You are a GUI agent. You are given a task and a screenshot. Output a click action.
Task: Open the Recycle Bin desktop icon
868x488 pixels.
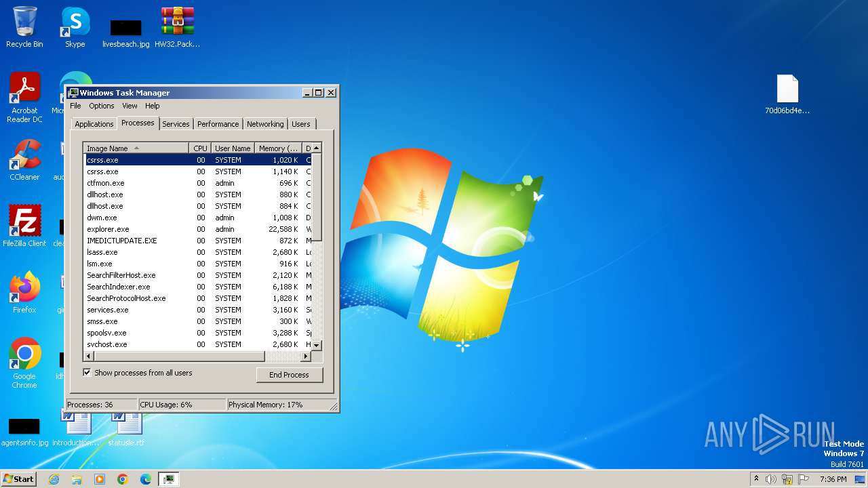pos(24,27)
